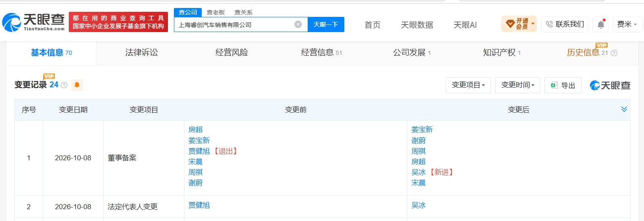
Task: Select the 查老板 search tab
Action: click(216, 13)
